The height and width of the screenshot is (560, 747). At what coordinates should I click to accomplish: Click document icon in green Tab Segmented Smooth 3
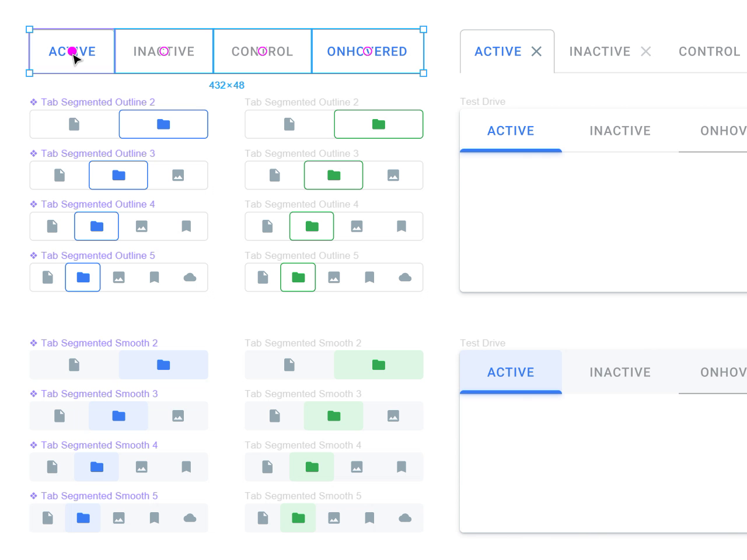tap(275, 416)
